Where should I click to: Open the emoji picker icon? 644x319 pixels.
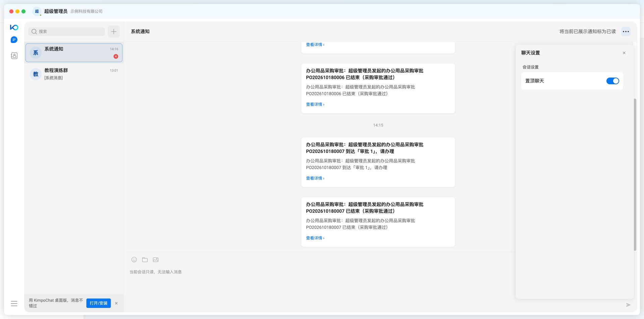pos(134,260)
